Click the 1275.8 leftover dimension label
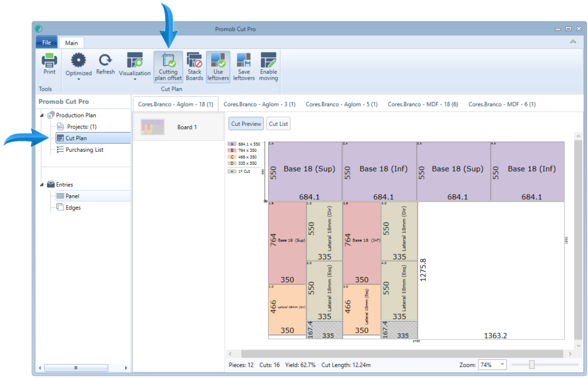This screenshot has width=588, height=378. click(423, 270)
